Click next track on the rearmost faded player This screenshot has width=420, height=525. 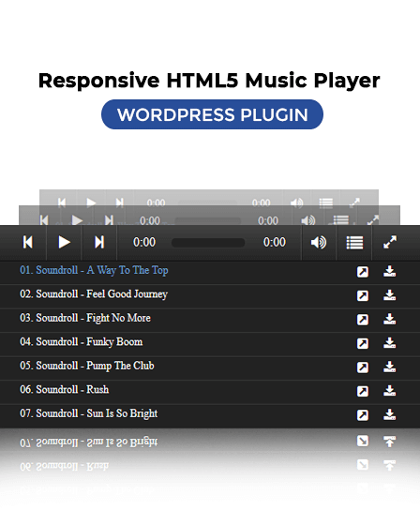click(119, 202)
